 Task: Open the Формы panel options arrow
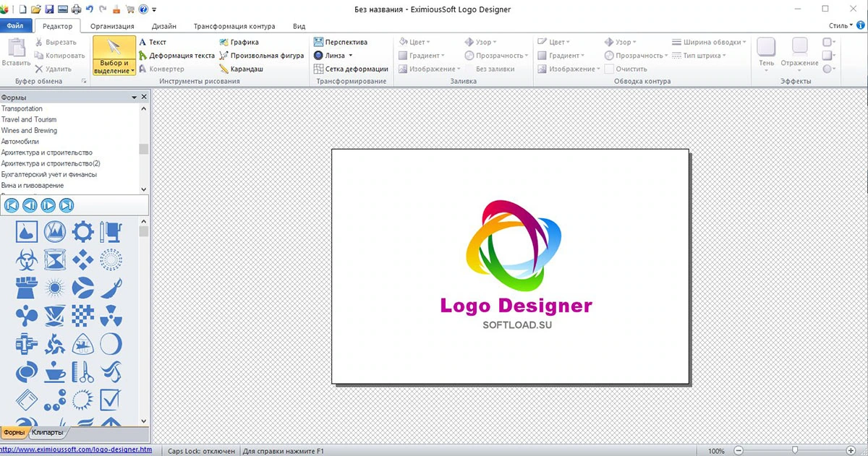tap(134, 97)
